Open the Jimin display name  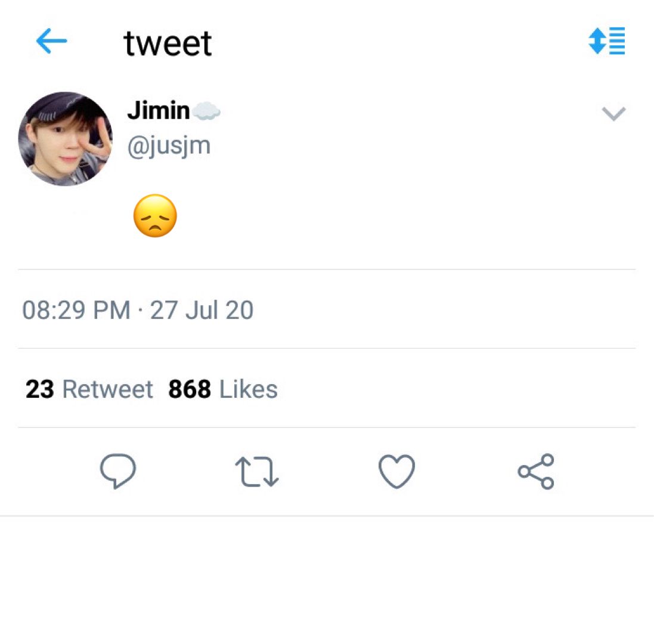(x=159, y=110)
